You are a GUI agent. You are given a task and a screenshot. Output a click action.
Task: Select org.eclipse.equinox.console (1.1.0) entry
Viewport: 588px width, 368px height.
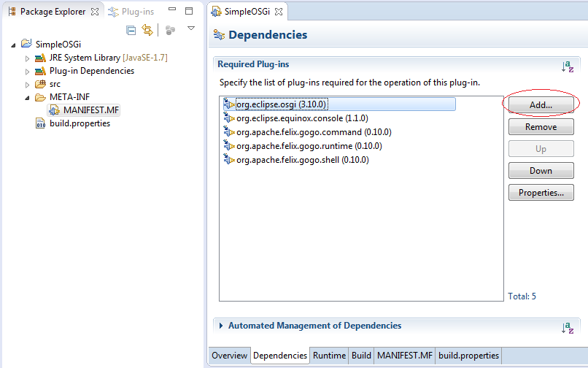point(302,118)
